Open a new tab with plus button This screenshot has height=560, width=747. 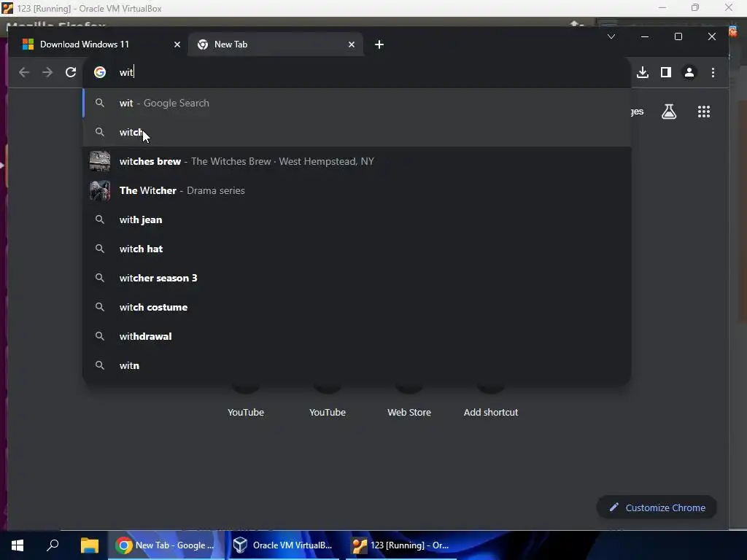(379, 44)
